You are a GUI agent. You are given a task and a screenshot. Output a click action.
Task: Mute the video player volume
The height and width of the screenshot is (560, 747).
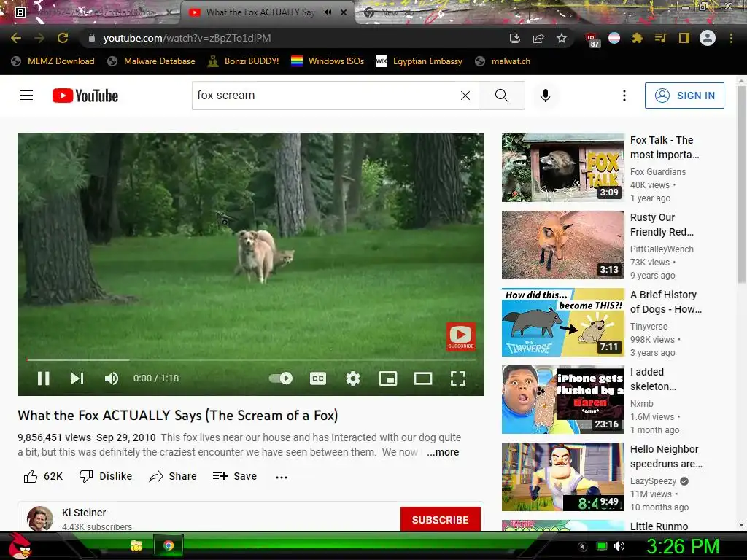(x=112, y=378)
